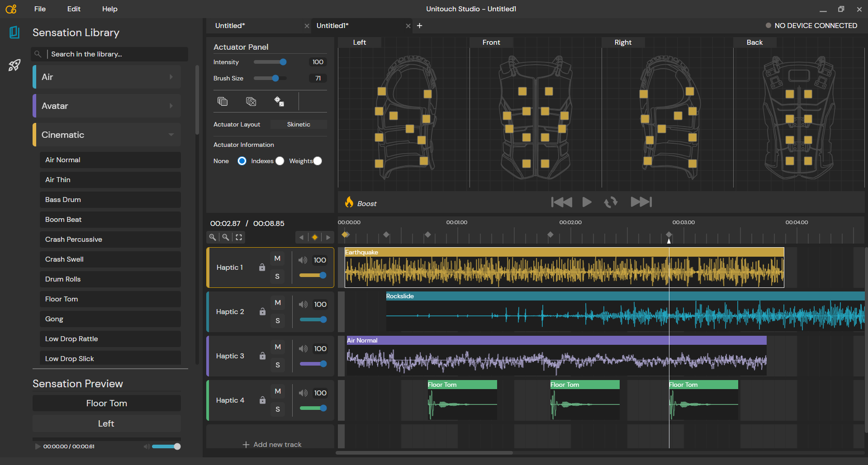
Task: Click the speaker icon on Haptic 3
Action: tap(303, 349)
